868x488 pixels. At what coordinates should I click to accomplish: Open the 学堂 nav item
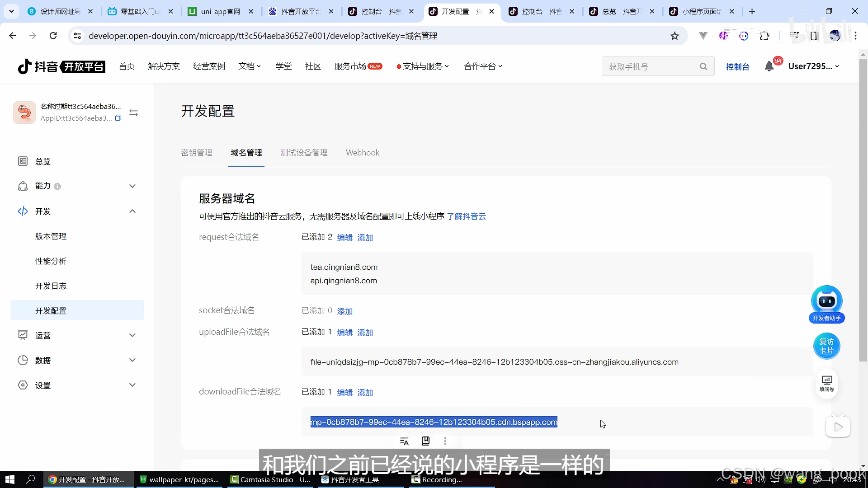[283, 66]
